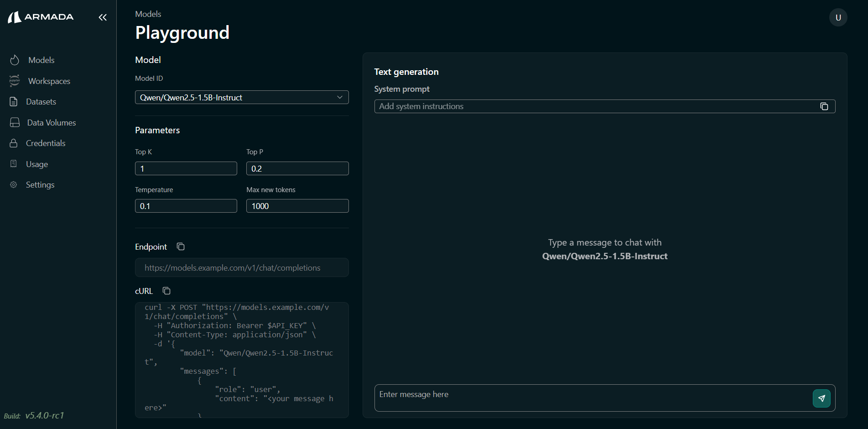
Task: Go to Usage page
Action: pos(37,164)
